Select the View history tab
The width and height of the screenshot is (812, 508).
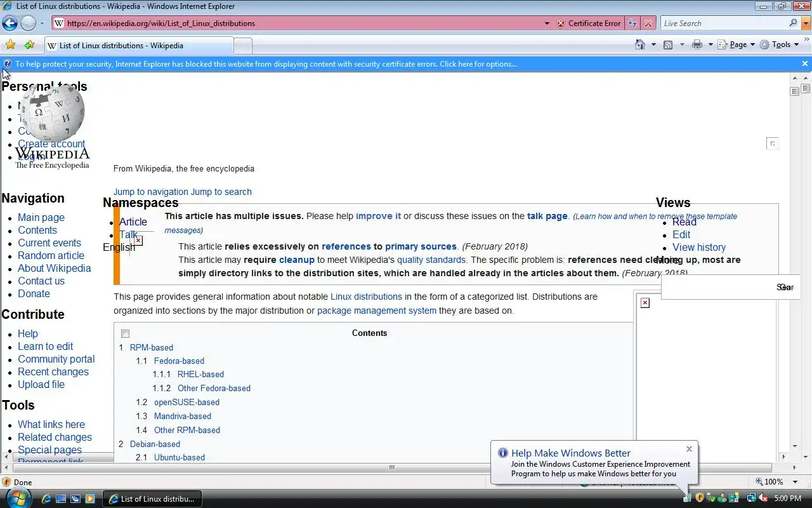(699, 248)
